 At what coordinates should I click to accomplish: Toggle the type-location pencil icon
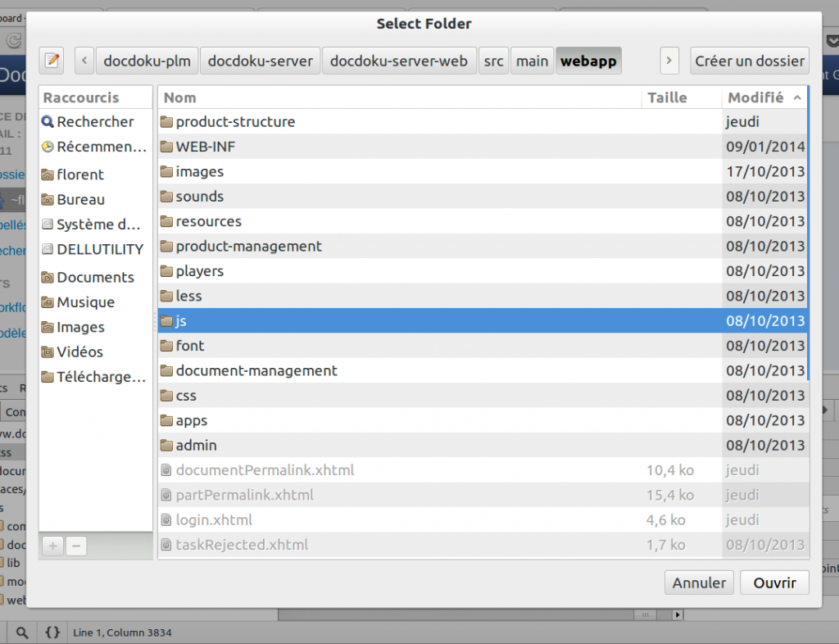pos(52,61)
